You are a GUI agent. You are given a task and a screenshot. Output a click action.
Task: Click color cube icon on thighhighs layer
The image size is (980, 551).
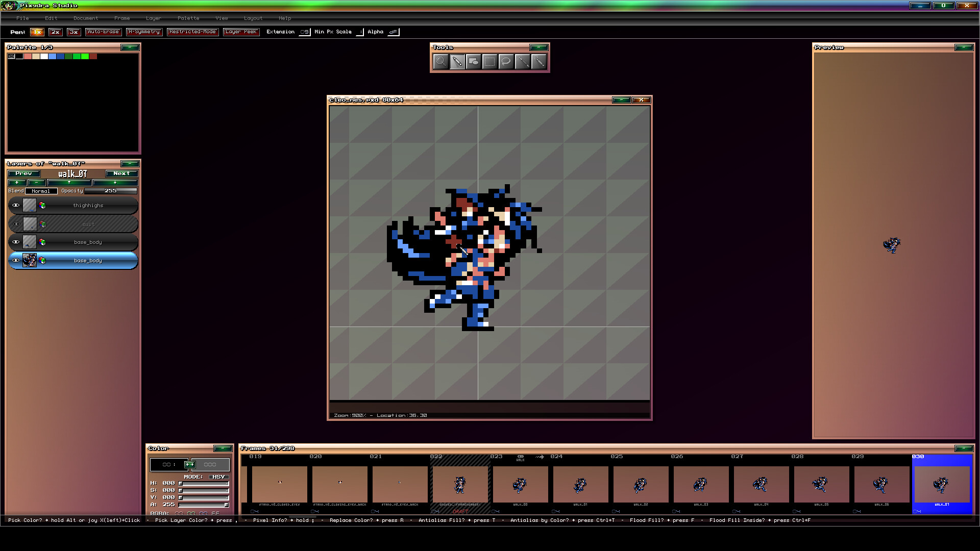42,206
